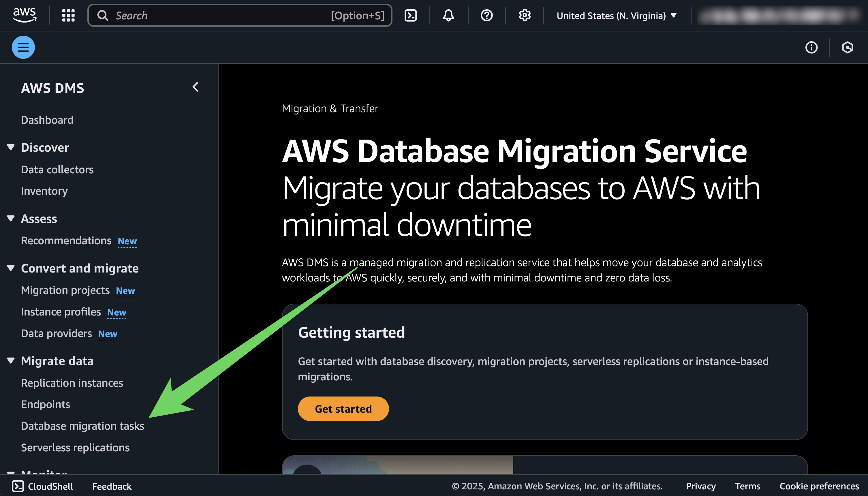The width and height of the screenshot is (868, 496).
Task: Show page info using the info icon
Action: 812,47
